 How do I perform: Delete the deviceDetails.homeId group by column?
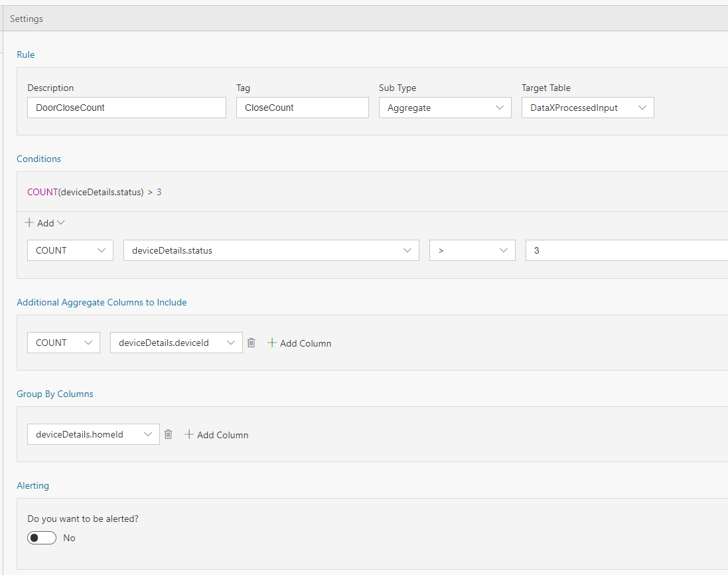pos(169,434)
